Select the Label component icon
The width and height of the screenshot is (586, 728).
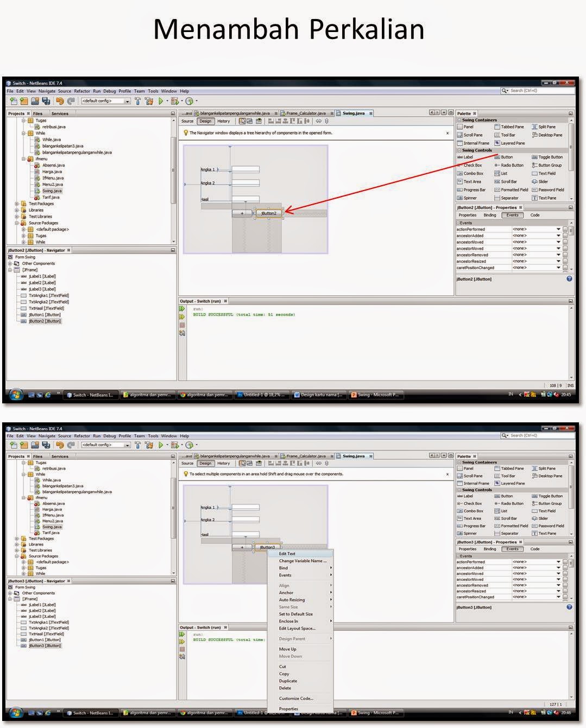click(468, 157)
